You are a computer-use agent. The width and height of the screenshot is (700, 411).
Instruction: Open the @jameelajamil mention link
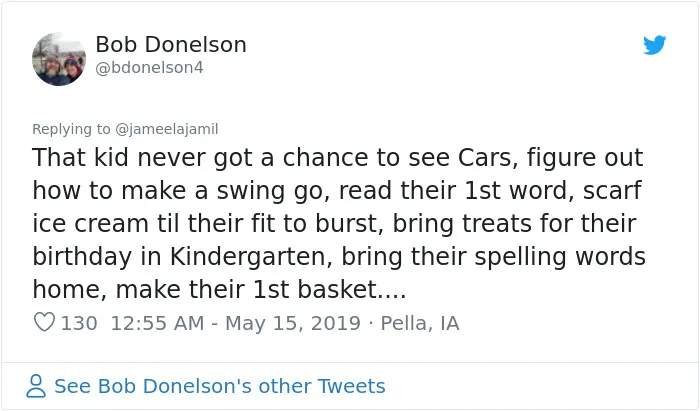coord(167,129)
